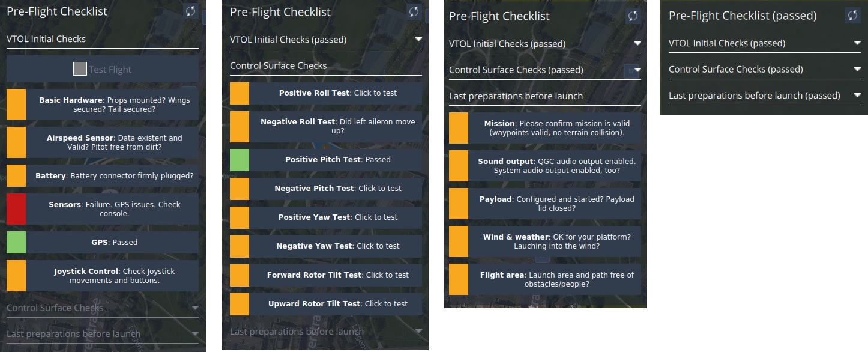This screenshot has height=352, width=868.
Task: Check off the Basic Hardware item
Action: tap(103, 105)
